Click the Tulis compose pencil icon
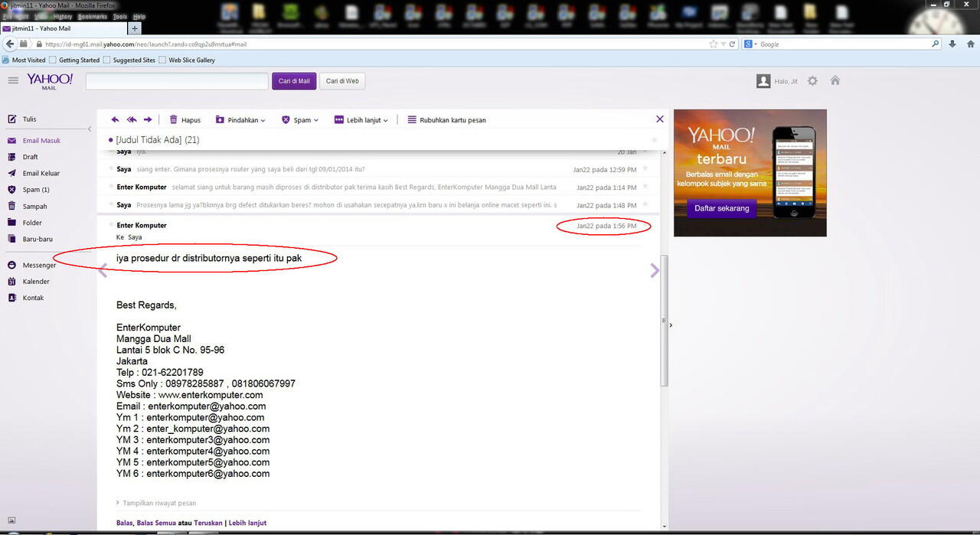Image resolution: width=980 pixels, height=535 pixels. [11, 119]
